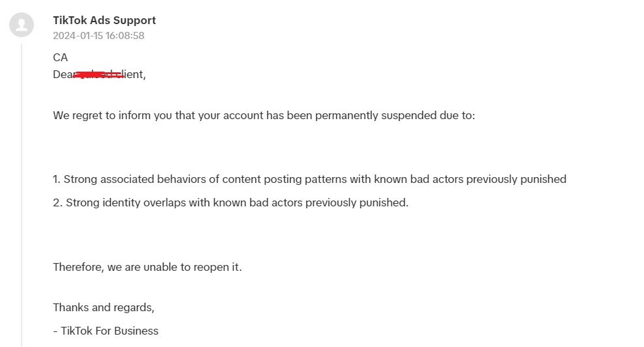Click the message timestamp 2024-01-15 16:08:58
Image resolution: width=644 pixels, height=347 pixels.
(x=98, y=36)
